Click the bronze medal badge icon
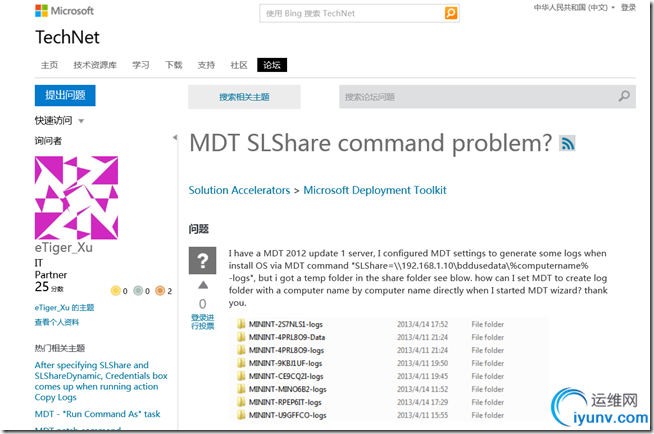 [160, 291]
